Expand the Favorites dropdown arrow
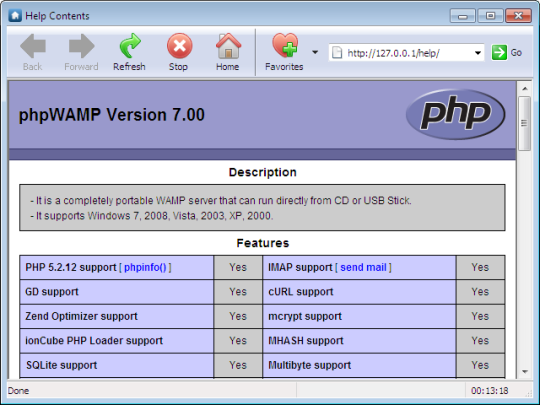The height and width of the screenshot is (405, 540). (x=315, y=52)
